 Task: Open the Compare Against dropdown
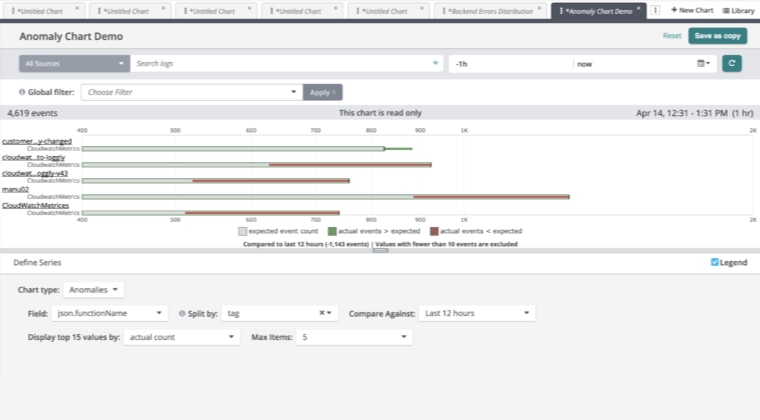(x=476, y=313)
